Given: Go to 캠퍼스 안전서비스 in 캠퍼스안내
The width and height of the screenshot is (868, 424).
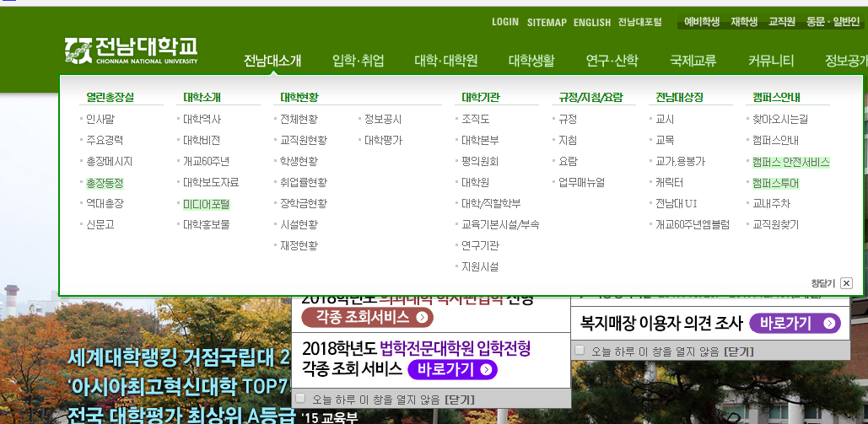Looking at the screenshot, I should click(x=790, y=162).
